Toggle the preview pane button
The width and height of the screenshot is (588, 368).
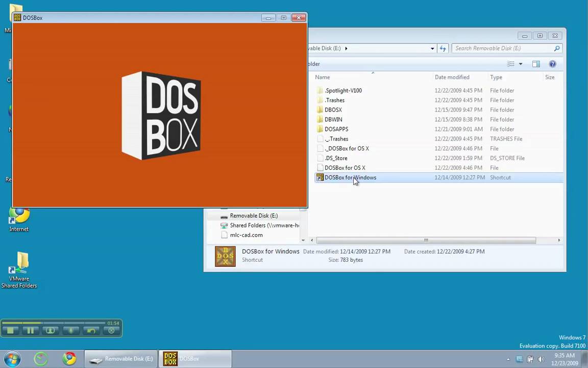point(536,64)
